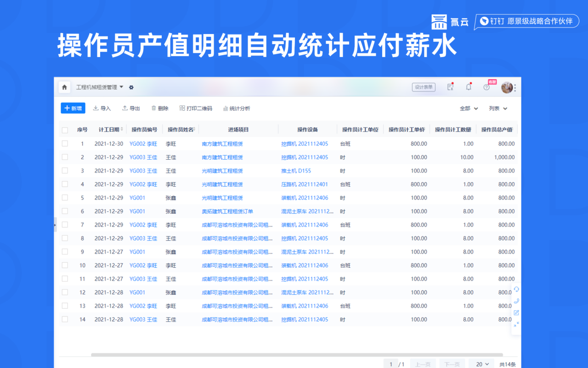Click 操作员编号 column header

[144, 130]
